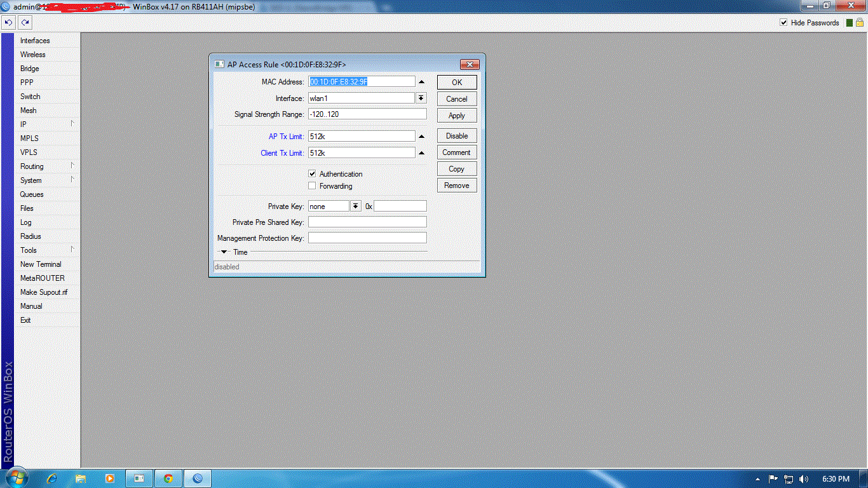Open VPLS in the sidebar

(48, 152)
